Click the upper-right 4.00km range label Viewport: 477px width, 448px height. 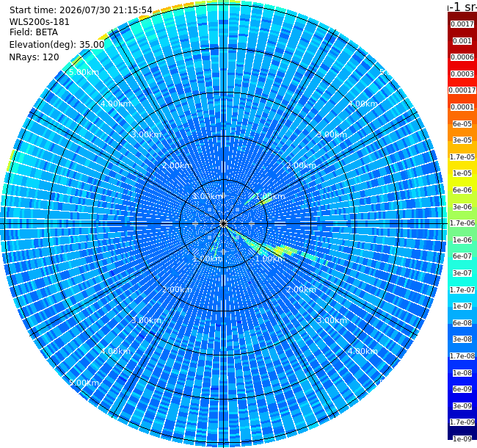tap(363, 104)
